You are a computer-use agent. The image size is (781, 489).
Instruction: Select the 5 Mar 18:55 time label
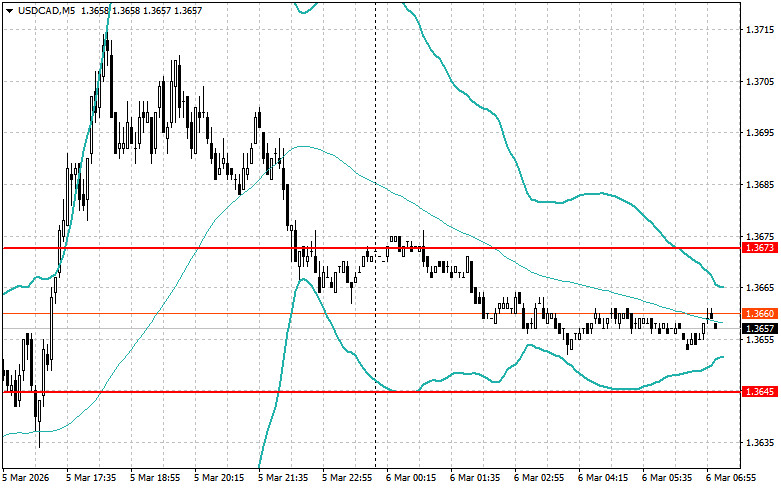click(x=155, y=478)
